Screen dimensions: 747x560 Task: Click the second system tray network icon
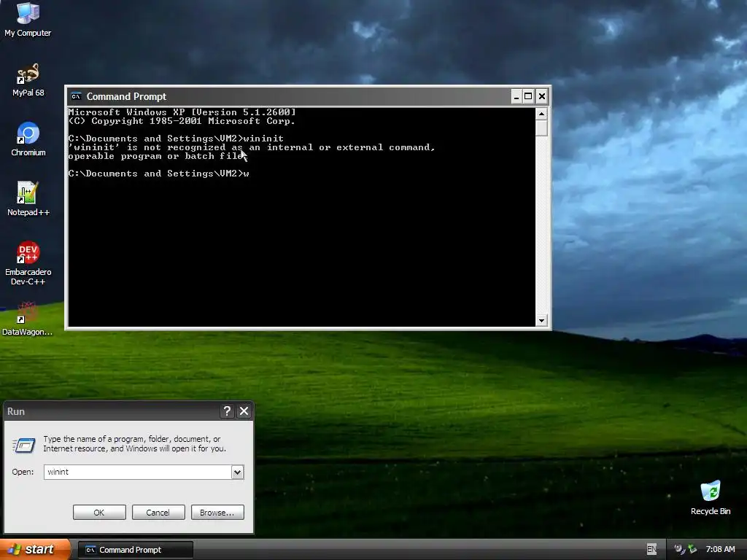[692, 550]
